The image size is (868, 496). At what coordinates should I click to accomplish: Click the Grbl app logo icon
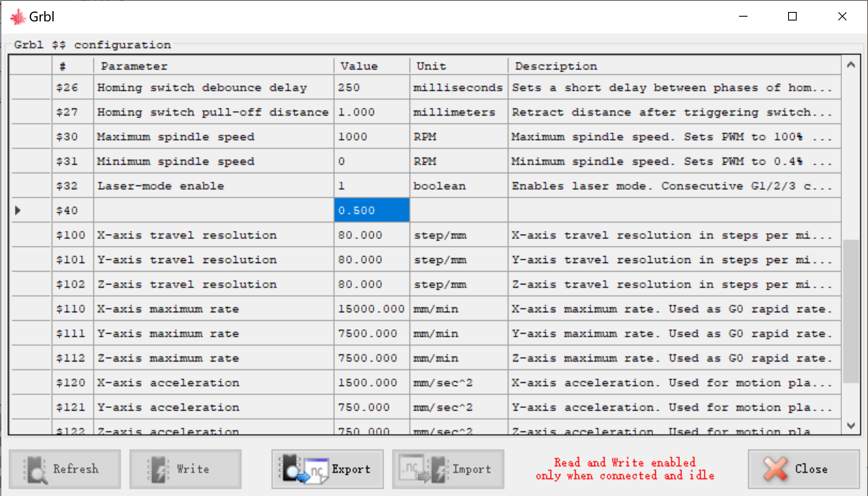[18, 17]
